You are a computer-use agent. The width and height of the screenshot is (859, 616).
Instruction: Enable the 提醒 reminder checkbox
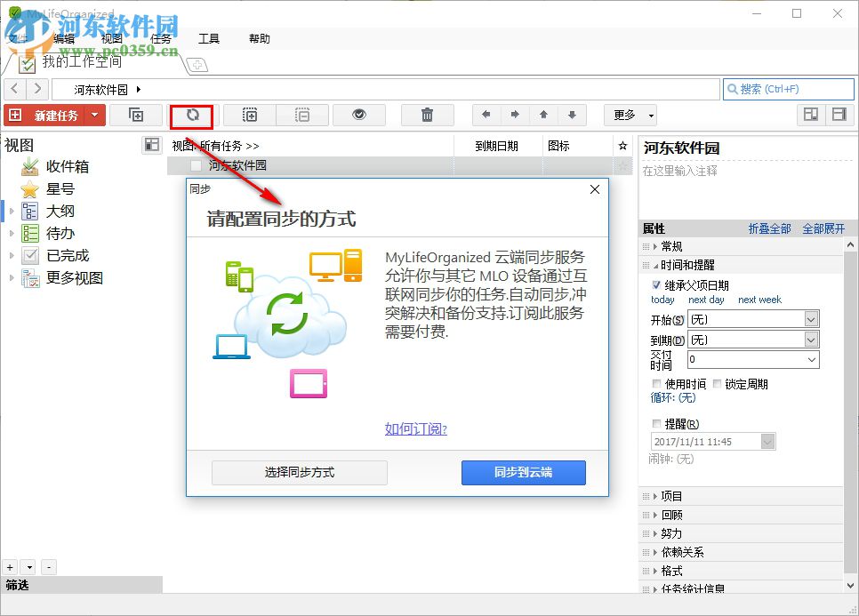[654, 423]
